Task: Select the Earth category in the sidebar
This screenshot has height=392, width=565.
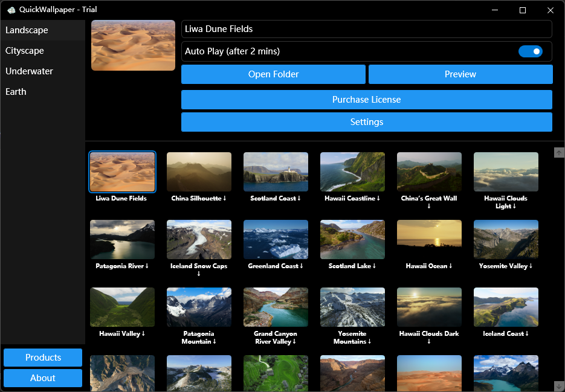Action: click(16, 91)
